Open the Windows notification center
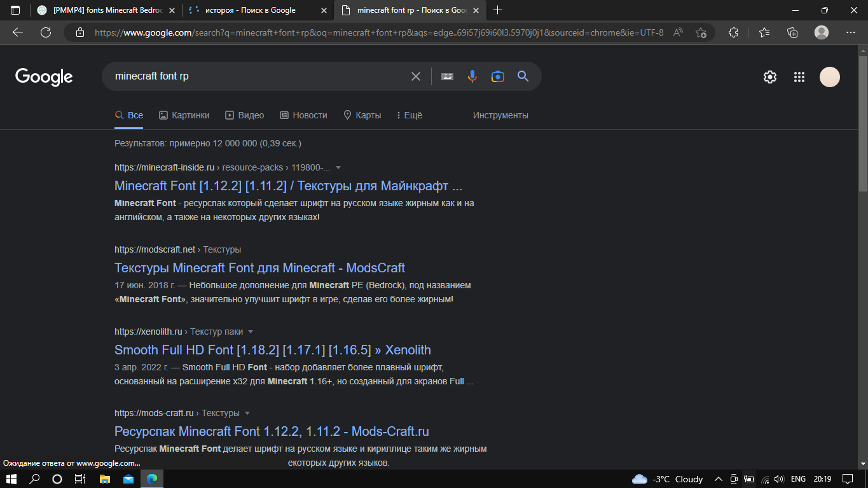Viewport: 868px width, 488px height. [x=848, y=479]
